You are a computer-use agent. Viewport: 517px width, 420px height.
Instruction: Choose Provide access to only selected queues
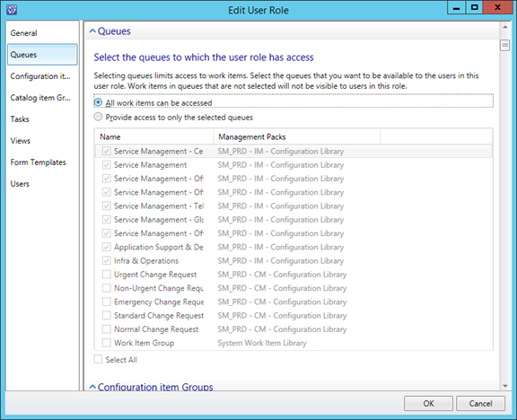(x=98, y=117)
